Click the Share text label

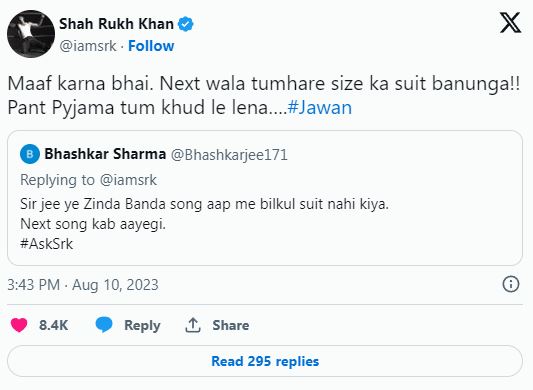230,325
